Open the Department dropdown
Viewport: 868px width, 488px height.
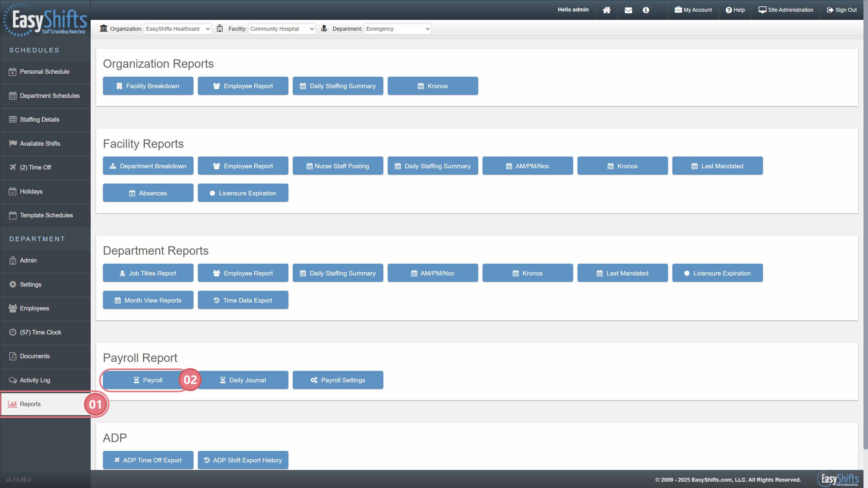[x=398, y=29]
